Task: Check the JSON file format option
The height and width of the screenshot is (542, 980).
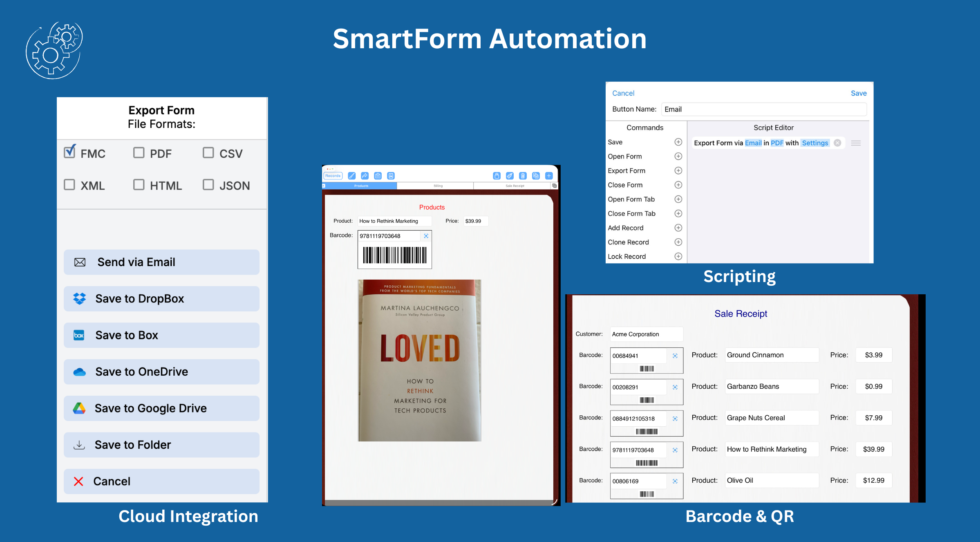Action: [208, 185]
